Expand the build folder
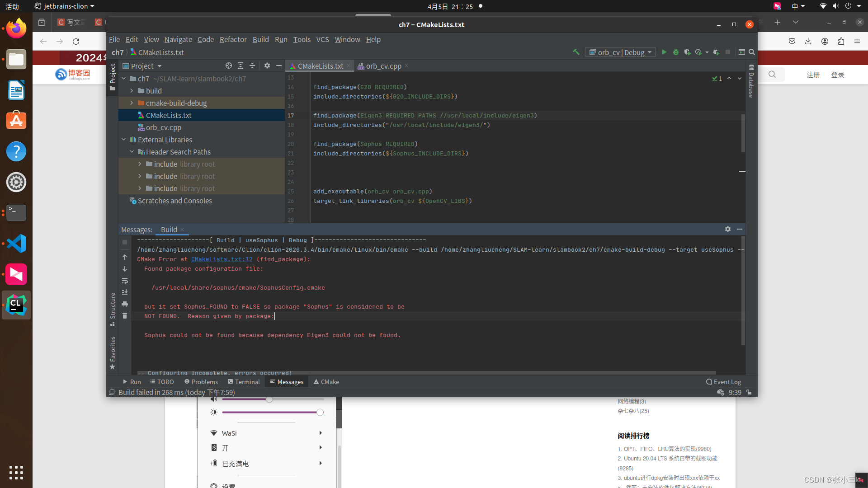This screenshot has width=868, height=488. pyautogui.click(x=132, y=90)
